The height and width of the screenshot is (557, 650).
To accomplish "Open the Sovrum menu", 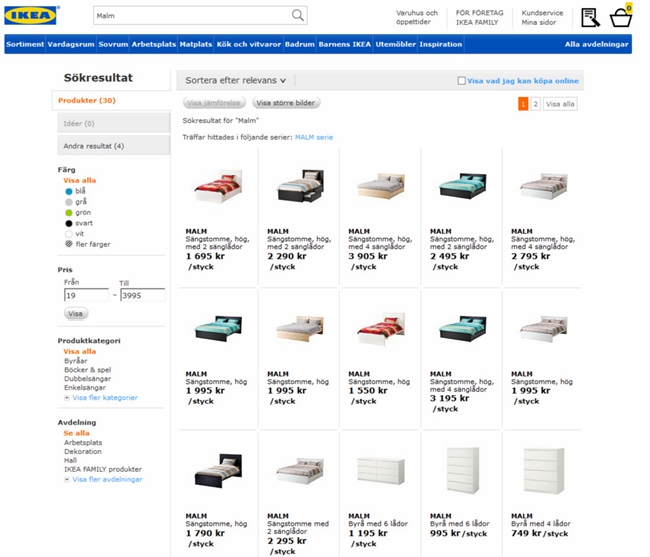I will pyautogui.click(x=113, y=44).
